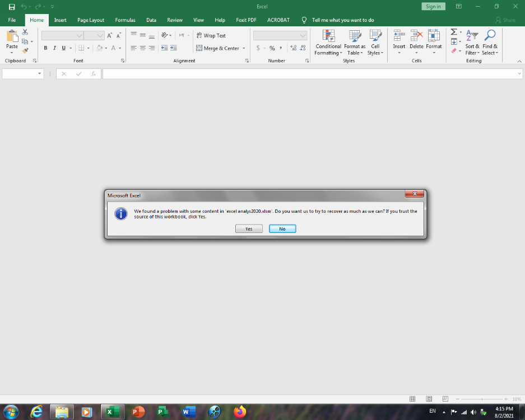This screenshot has height=420, width=525.
Task: Click the Save icon in quick access toolbar
Action: (12, 7)
